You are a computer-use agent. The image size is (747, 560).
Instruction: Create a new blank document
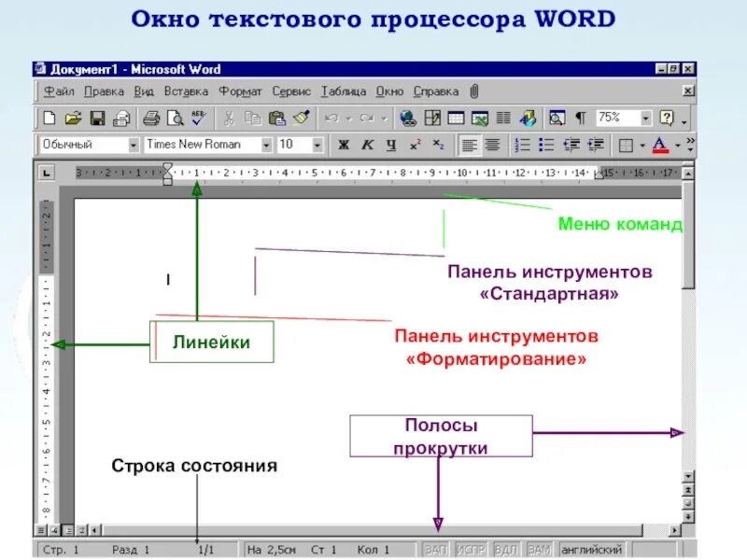click(x=49, y=118)
